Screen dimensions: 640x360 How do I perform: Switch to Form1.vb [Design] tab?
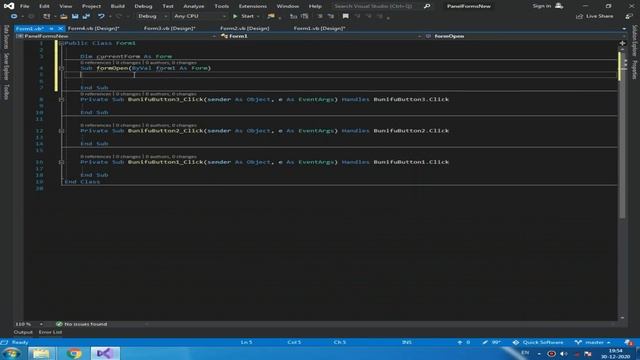pos(319,29)
